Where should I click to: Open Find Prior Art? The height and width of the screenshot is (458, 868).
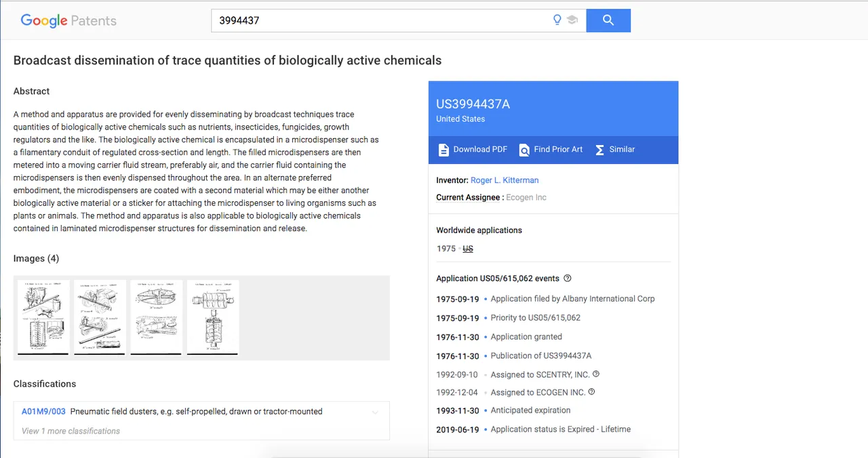(551, 150)
